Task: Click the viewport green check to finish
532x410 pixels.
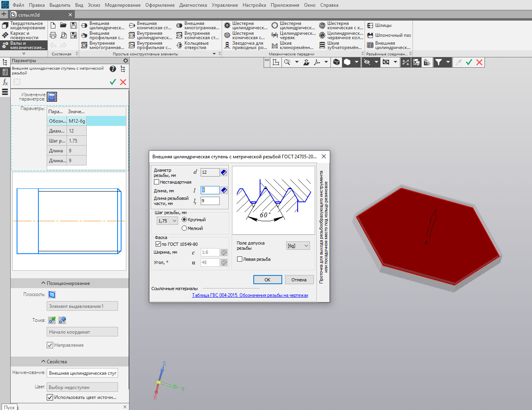Action: click(x=469, y=62)
